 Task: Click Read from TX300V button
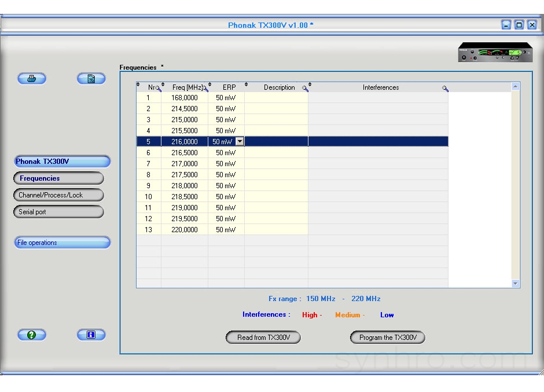263,337
